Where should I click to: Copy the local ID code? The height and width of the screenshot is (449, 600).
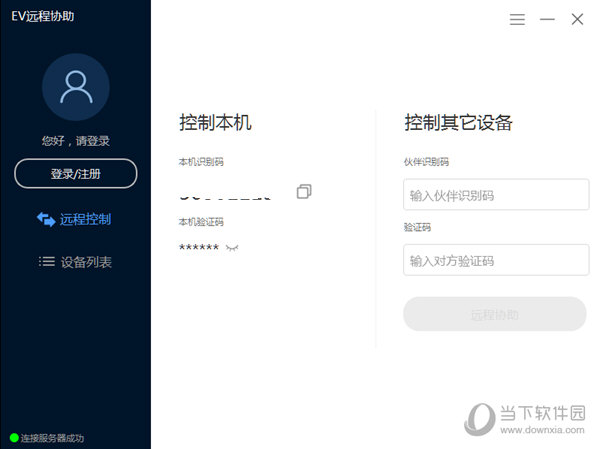point(304,191)
